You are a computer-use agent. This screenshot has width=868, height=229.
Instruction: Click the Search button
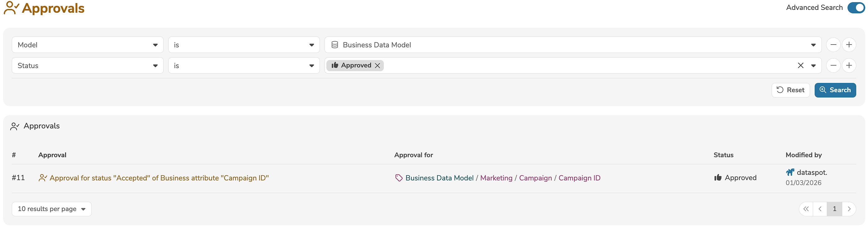[x=835, y=90]
